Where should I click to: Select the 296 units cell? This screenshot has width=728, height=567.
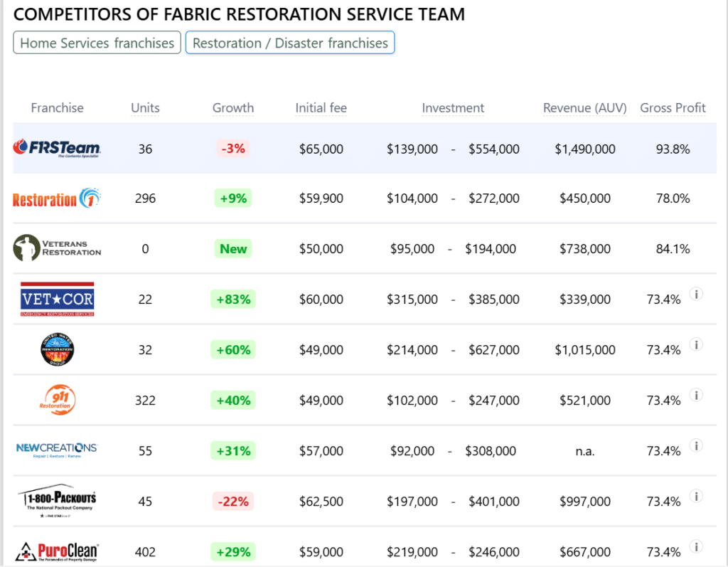145,198
